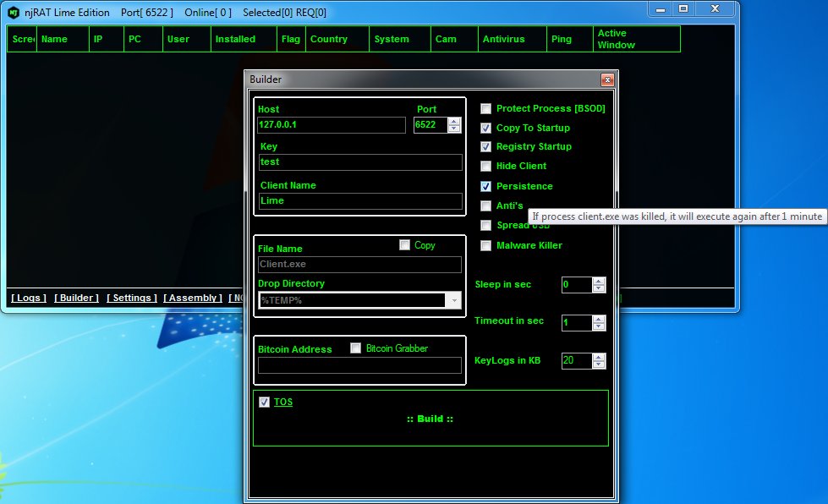The width and height of the screenshot is (828, 504).
Task: Click the 'Port[ 6522 ]' text in title bar
Action: [147, 13]
